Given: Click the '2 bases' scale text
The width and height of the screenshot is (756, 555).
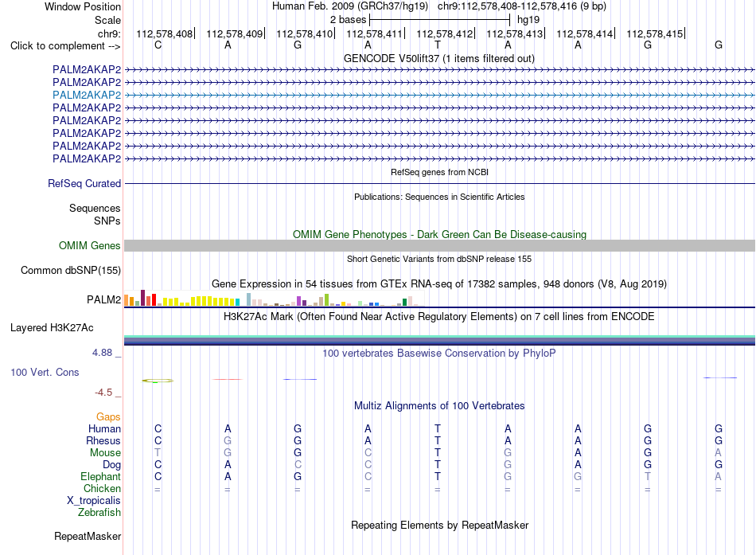Looking at the screenshot, I should tap(348, 20).
